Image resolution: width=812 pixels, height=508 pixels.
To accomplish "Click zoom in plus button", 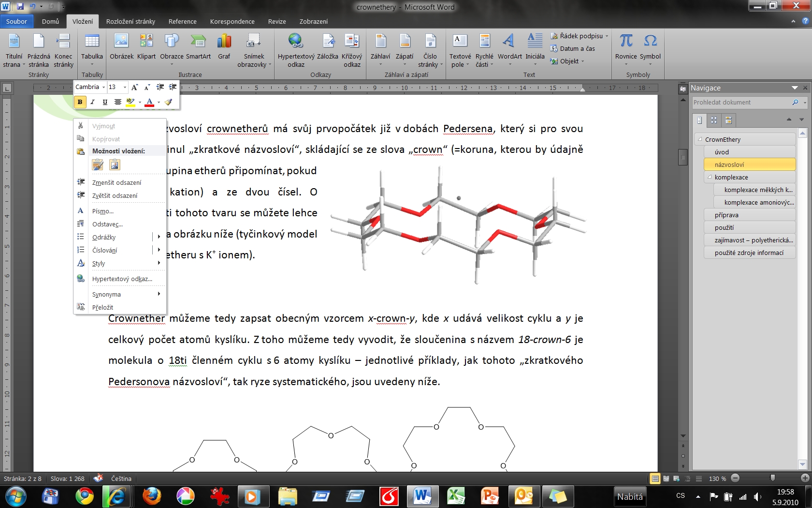I will click(805, 478).
